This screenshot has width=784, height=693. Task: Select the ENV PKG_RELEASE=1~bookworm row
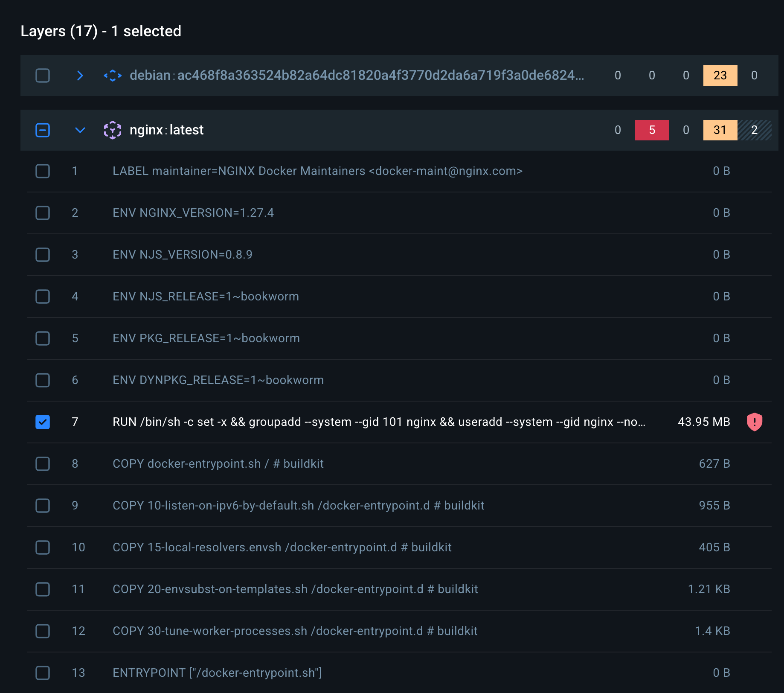tap(399, 338)
